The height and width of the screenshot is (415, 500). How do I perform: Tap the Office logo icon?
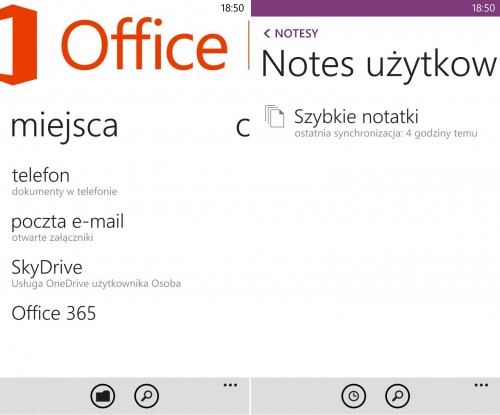[18, 45]
